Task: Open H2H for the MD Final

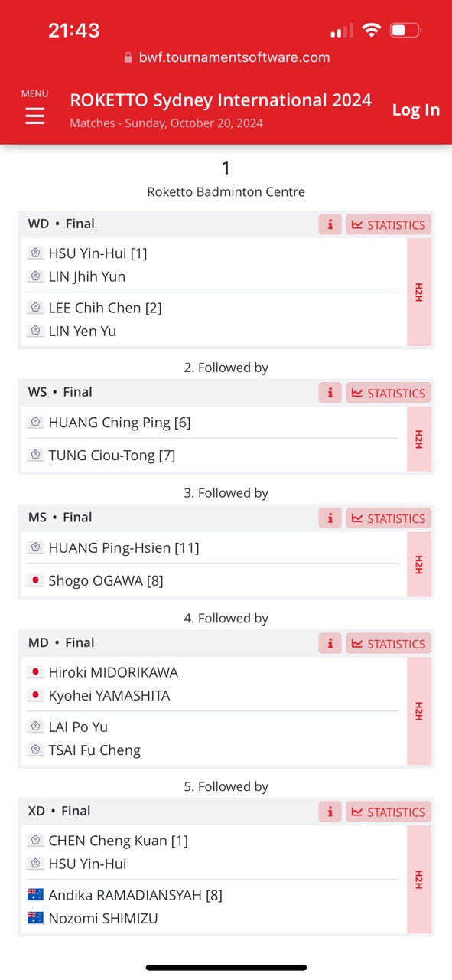Action: [419, 710]
